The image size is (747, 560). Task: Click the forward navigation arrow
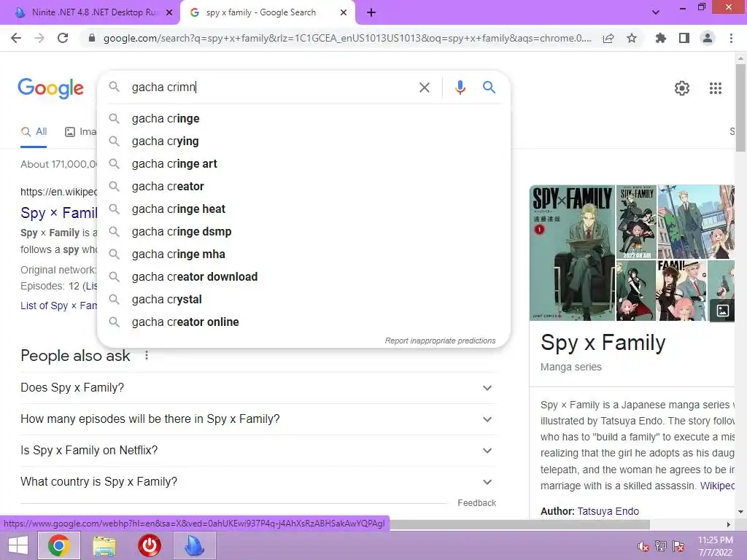tap(39, 38)
